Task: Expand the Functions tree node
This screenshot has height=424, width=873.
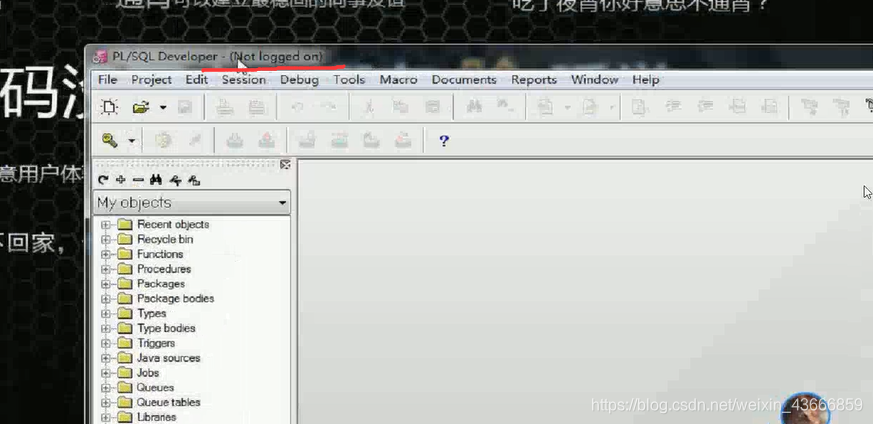Action: click(105, 254)
